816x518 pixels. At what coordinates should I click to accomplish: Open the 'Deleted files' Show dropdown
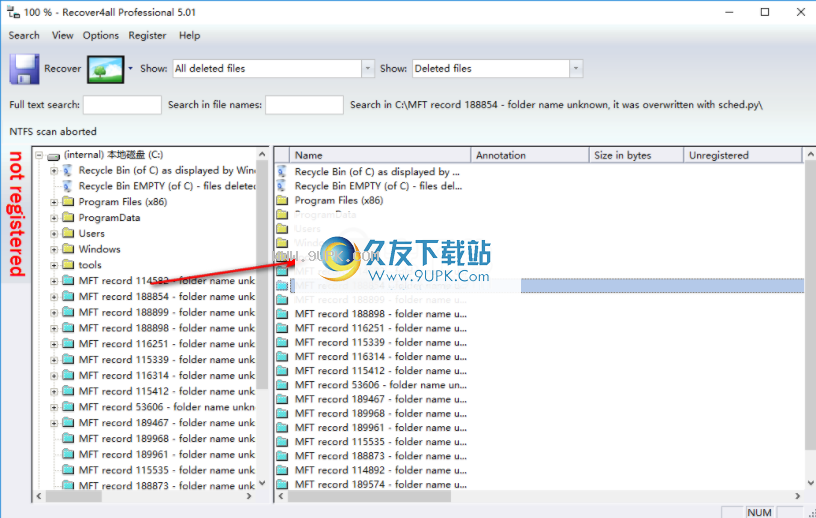click(x=576, y=68)
